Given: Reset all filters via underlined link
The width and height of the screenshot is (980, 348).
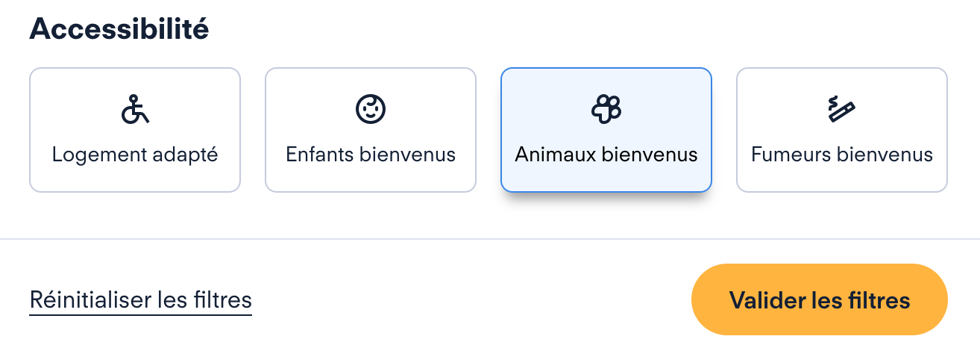Looking at the screenshot, I should pos(141,300).
